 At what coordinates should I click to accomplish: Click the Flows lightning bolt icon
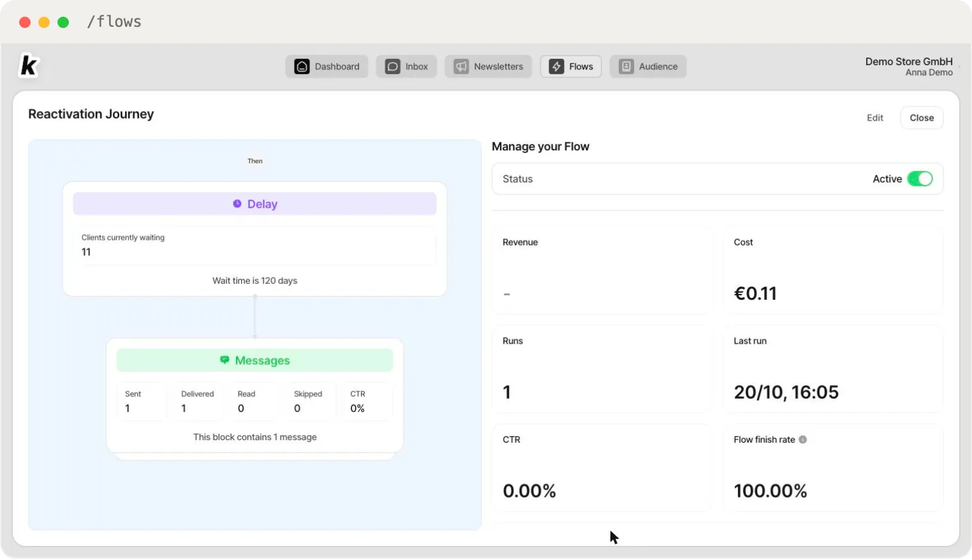(556, 66)
